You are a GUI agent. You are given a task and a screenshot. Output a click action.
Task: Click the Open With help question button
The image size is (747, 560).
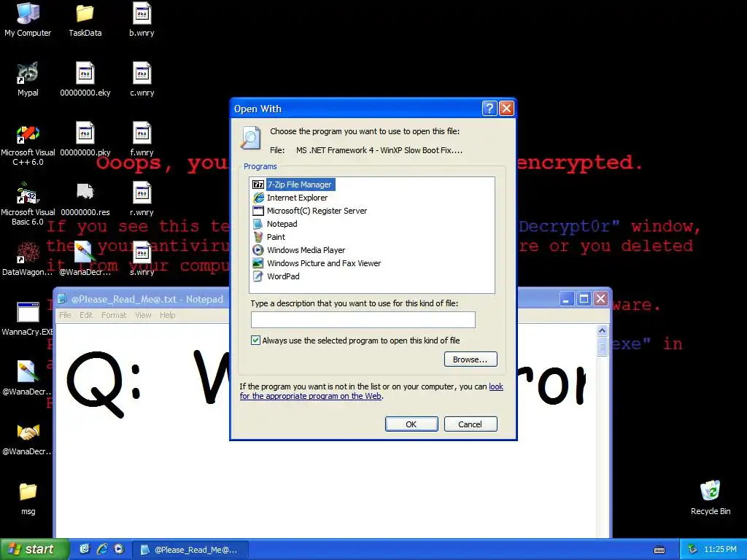click(x=489, y=109)
